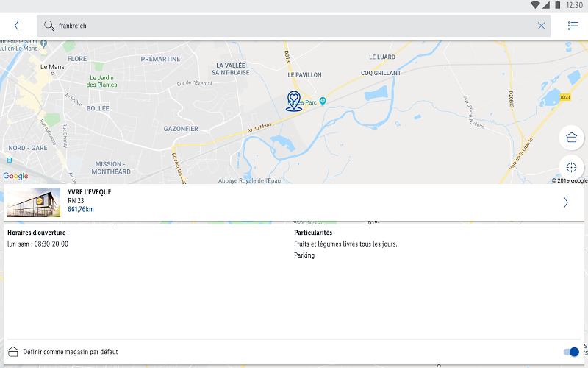
Task: Click the 'Horaires d'ouverture' heading
Action: pyautogui.click(x=36, y=233)
